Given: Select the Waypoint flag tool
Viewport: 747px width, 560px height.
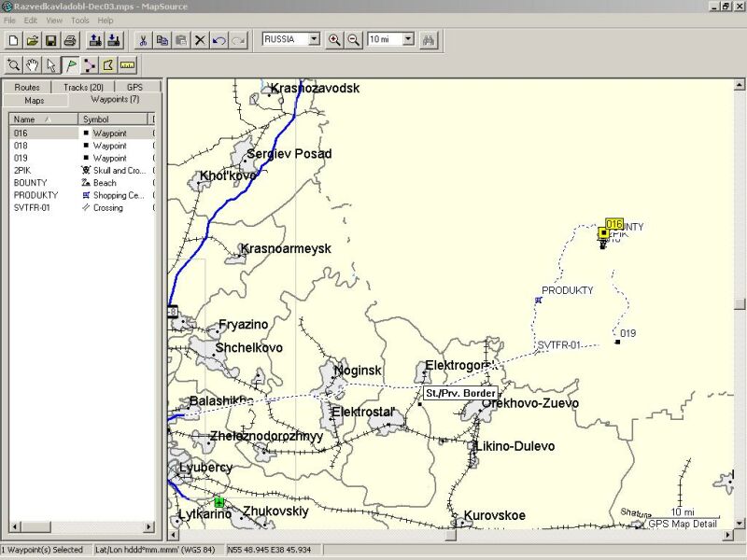Looking at the screenshot, I should (71, 65).
